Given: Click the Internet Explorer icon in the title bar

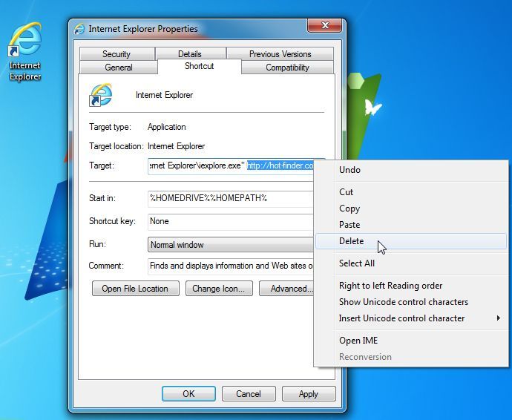Looking at the screenshot, I should 79,29.
